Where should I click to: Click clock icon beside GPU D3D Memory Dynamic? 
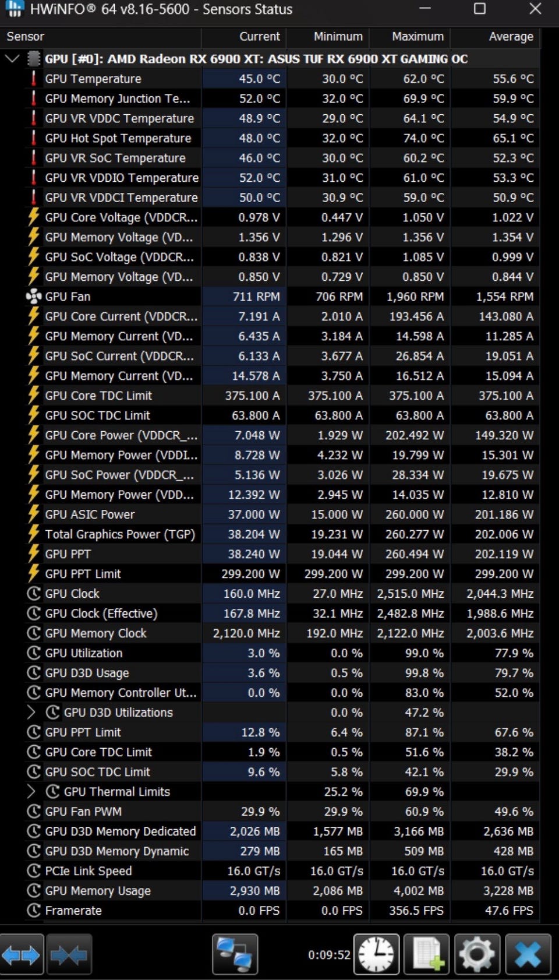34,851
